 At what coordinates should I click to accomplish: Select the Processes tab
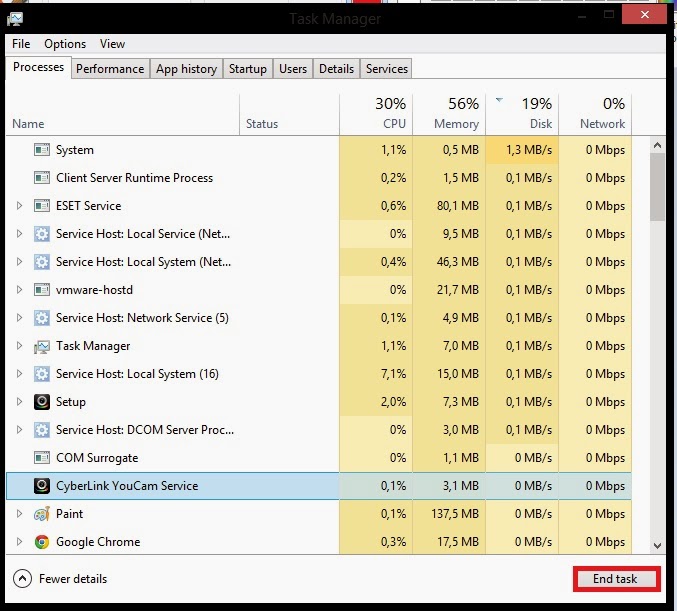click(38, 67)
